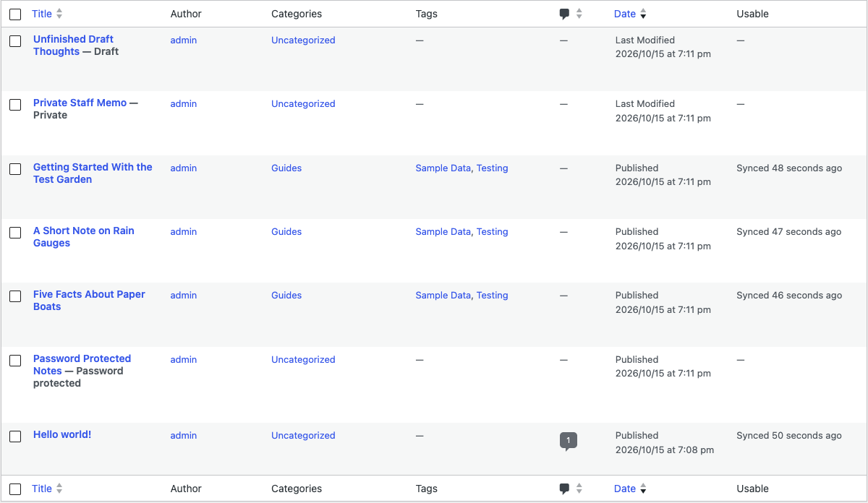Click the comments bubble icon in header row
The width and height of the screenshot is (868, 503).
coord(565,14)
